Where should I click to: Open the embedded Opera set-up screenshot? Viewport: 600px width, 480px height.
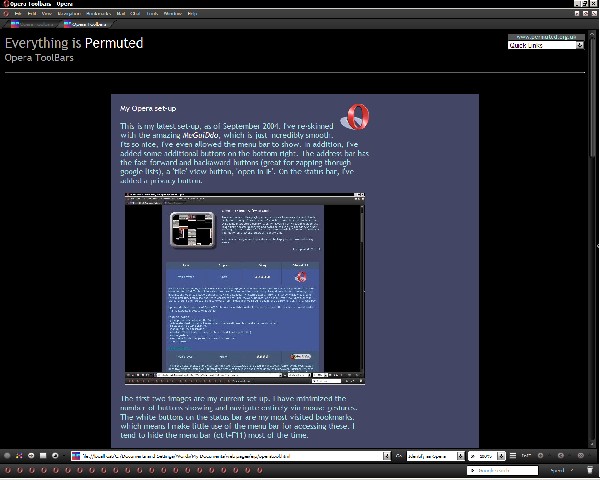[245, 289]
